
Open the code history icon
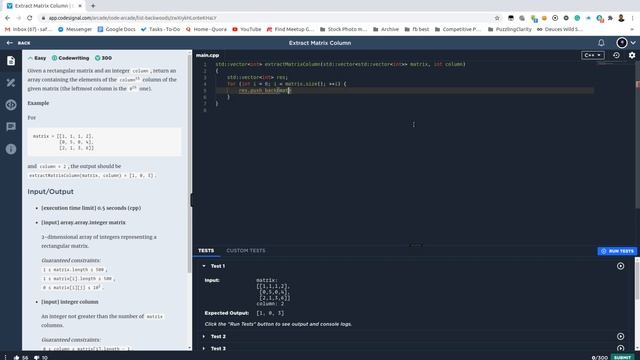(616, 55)
